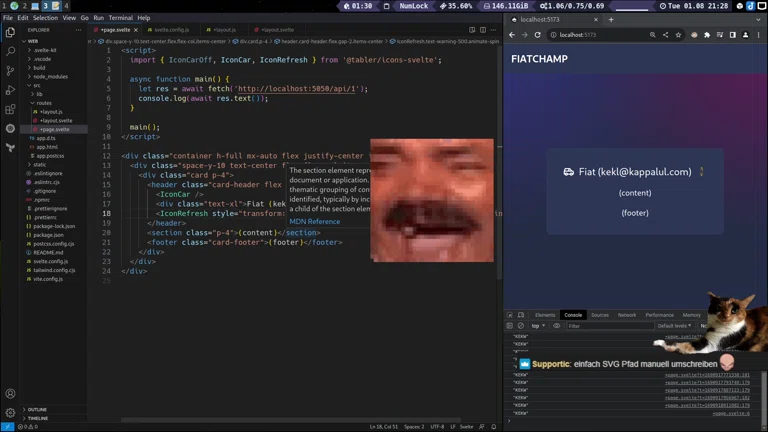The height and width of the screenshot is (432, 768).
Task: Open the Extensions view
Action: pos(10,109)
